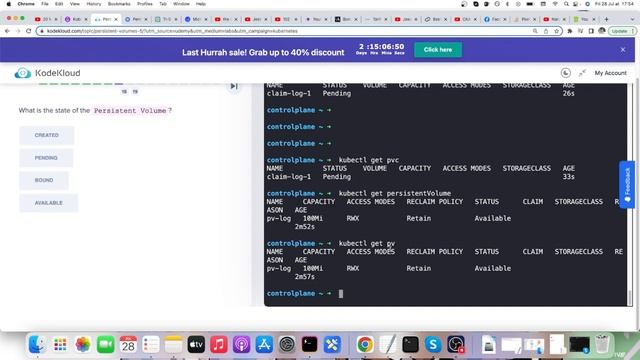Open Chrome extensions puzzle icon

pyautogui.click(x=570, y=31)
